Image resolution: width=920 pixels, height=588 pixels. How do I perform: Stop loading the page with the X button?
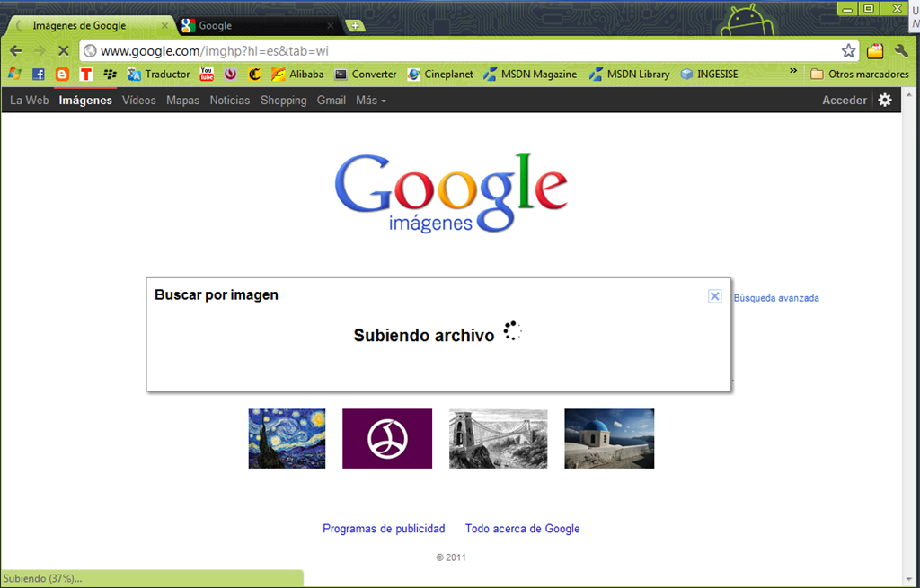point(64,51)
